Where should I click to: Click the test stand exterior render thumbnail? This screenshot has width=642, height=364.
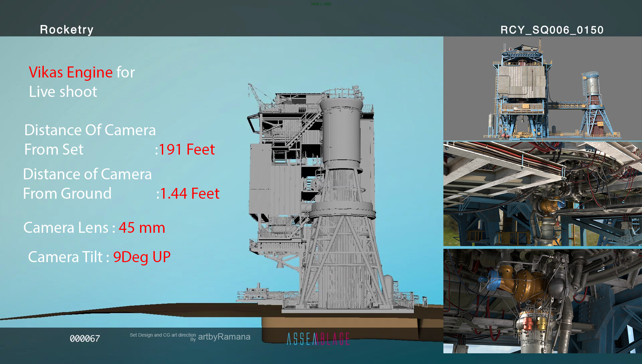coord(542,89)
